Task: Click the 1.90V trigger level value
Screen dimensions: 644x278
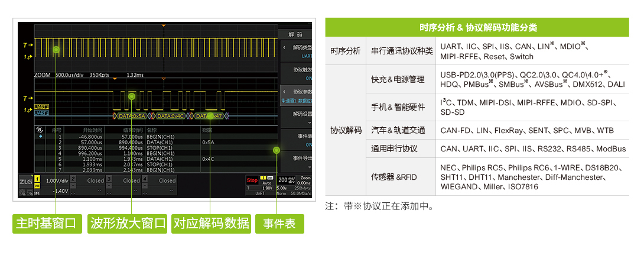Action: (268, 188)
